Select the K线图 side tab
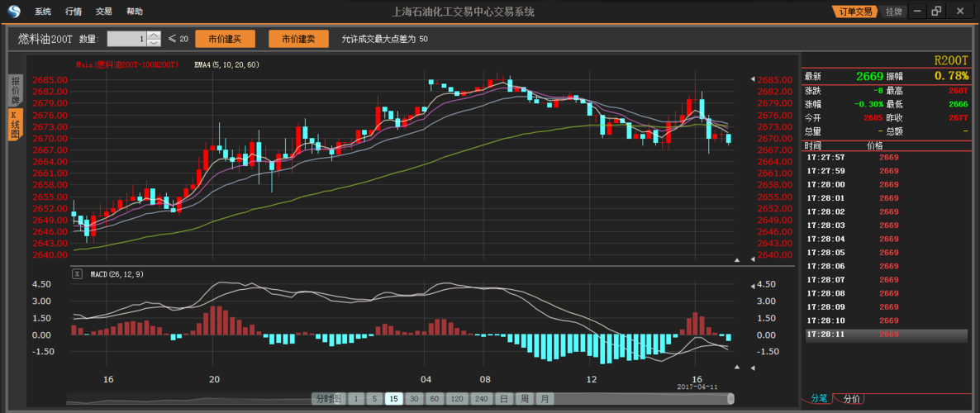The image size is (980, 413). coord(15,125)
